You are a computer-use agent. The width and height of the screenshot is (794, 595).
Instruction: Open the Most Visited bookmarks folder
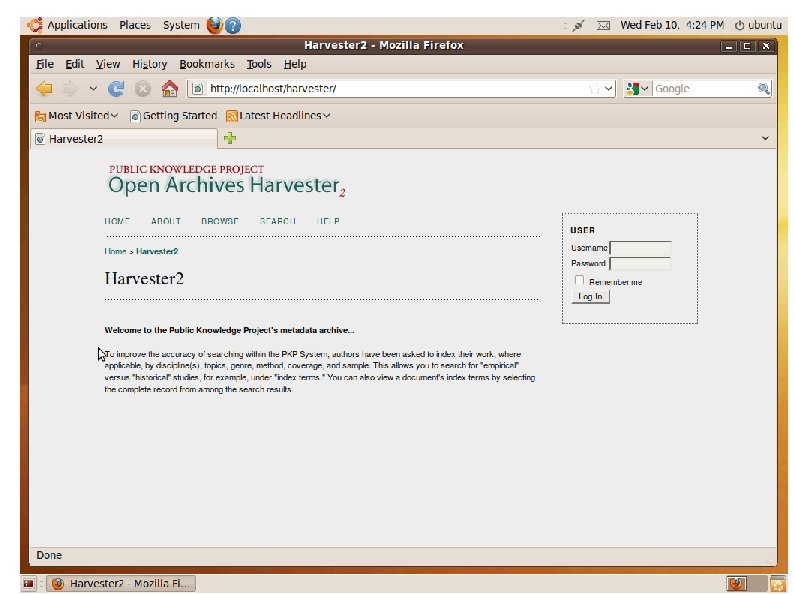pos(76,115)
